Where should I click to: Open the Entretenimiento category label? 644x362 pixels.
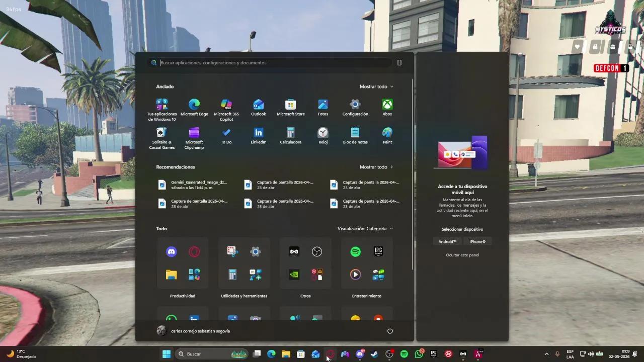[x=367, y=296]
